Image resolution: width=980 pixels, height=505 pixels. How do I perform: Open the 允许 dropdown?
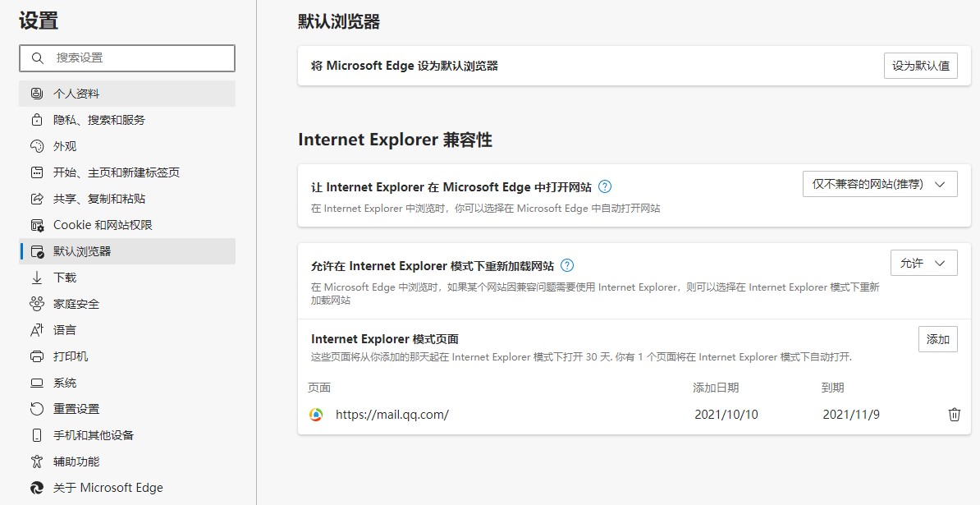923,263
